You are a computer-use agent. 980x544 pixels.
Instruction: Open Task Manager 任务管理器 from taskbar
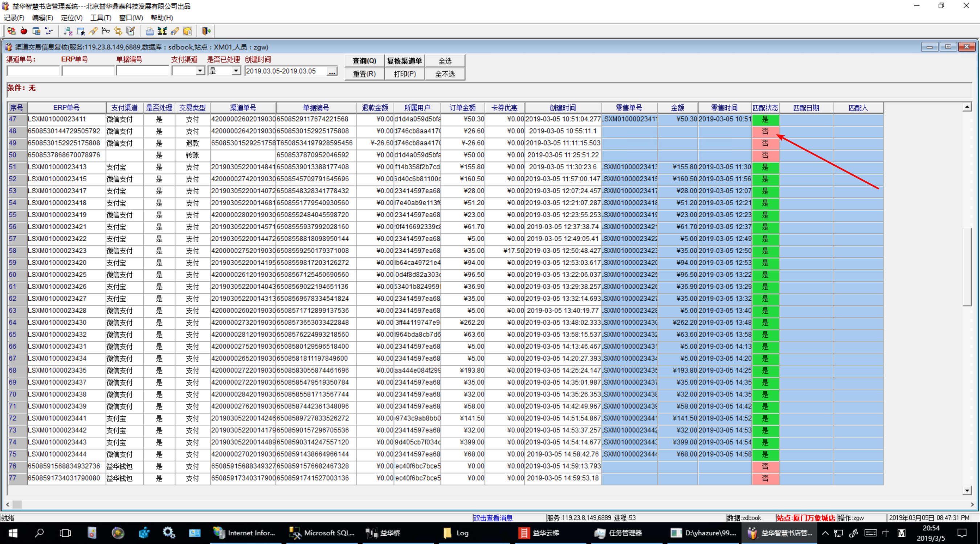[x=618, y=533]
